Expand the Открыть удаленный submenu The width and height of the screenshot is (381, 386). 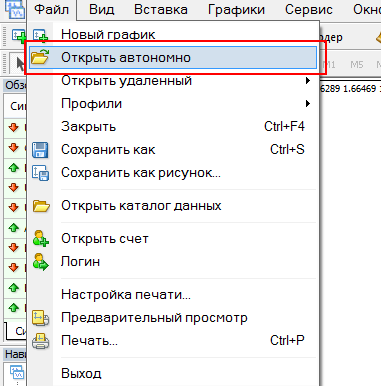point(173,81)
